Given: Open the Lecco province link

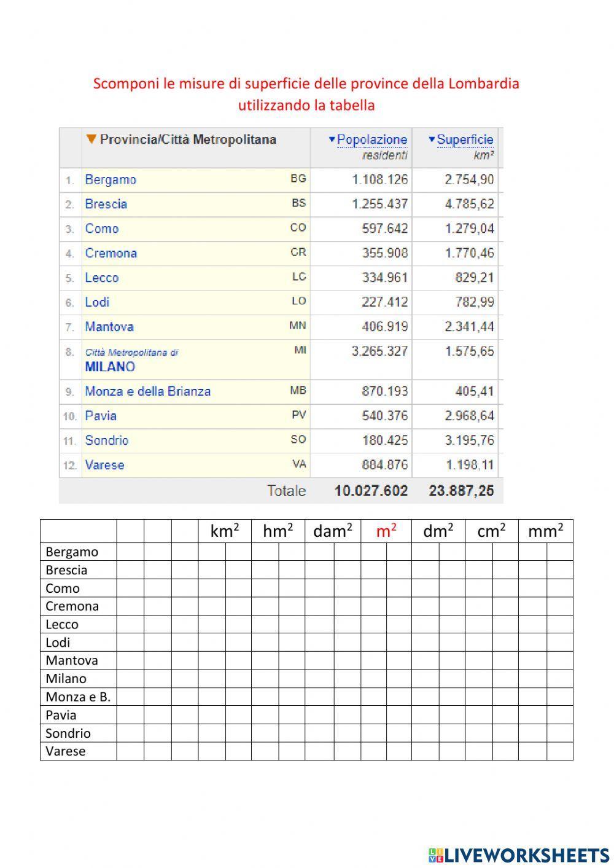Looking at the screenshot, I should 102,278.
